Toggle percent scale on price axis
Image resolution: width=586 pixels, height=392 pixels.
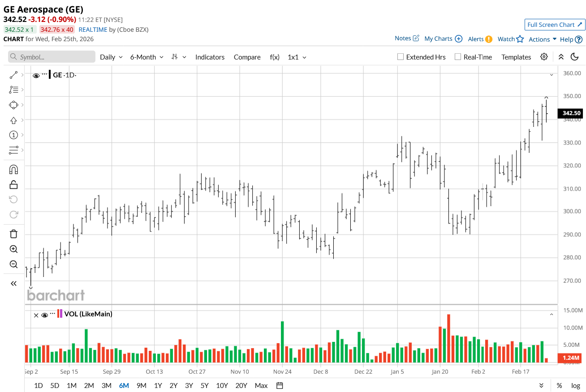[559, 385]
